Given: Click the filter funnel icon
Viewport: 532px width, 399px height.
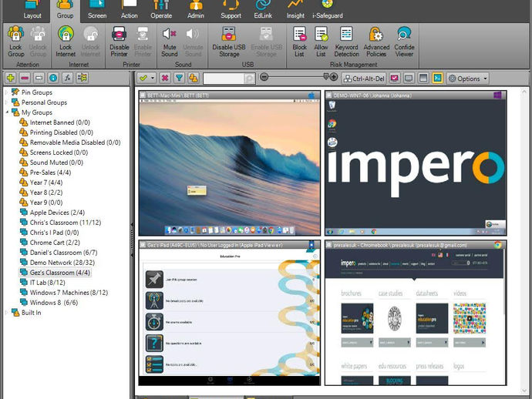Looking at the screenshot, I should [179, 79].
